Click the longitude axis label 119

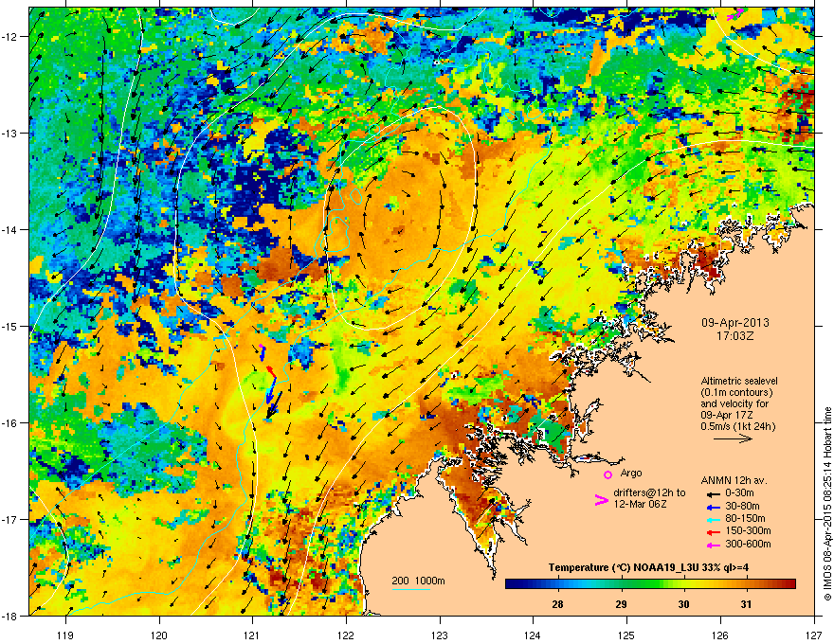pyautogui.click(x=65, y=635)
